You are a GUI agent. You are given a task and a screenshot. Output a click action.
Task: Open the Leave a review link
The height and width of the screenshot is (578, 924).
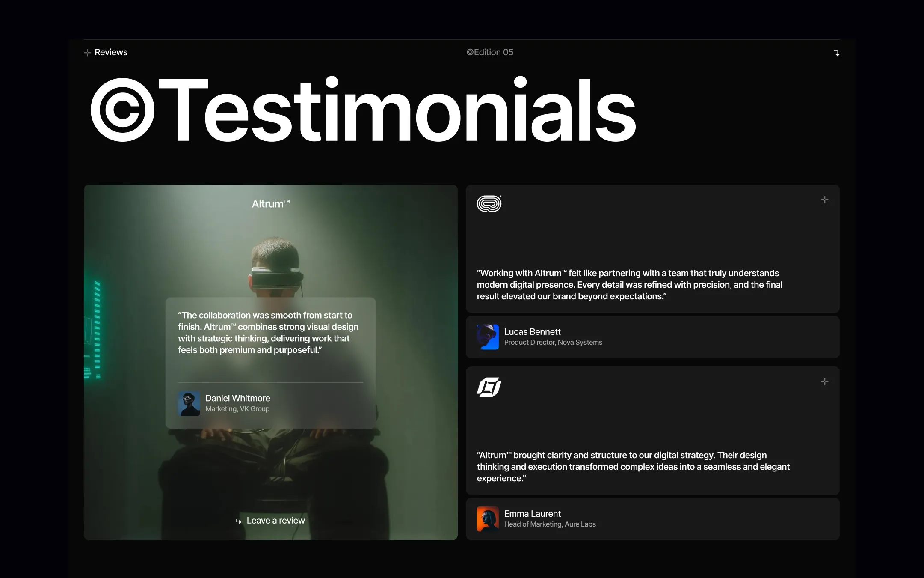270,521
